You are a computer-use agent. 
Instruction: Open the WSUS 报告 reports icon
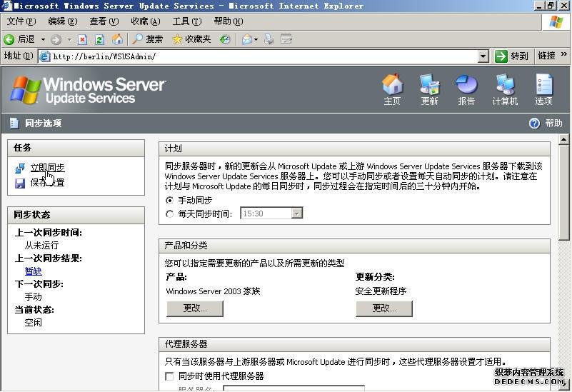click(466, 90)
